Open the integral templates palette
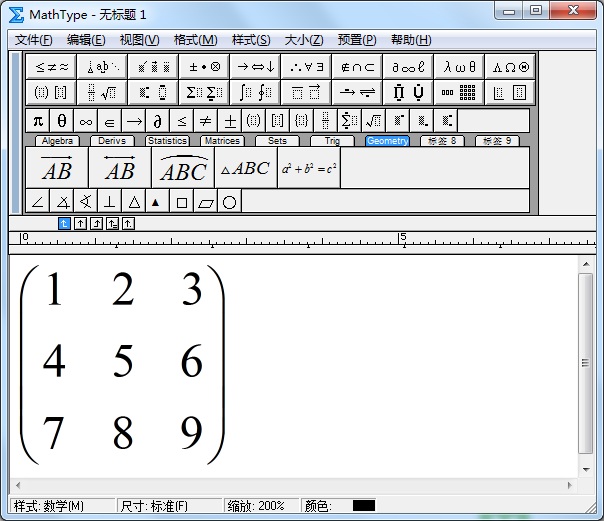 [x=255, y=93]
